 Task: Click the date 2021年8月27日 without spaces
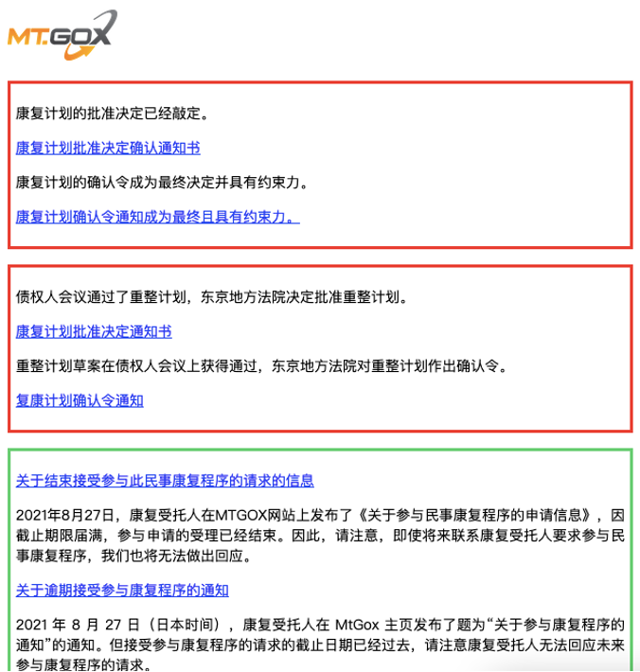click(64, 515)
